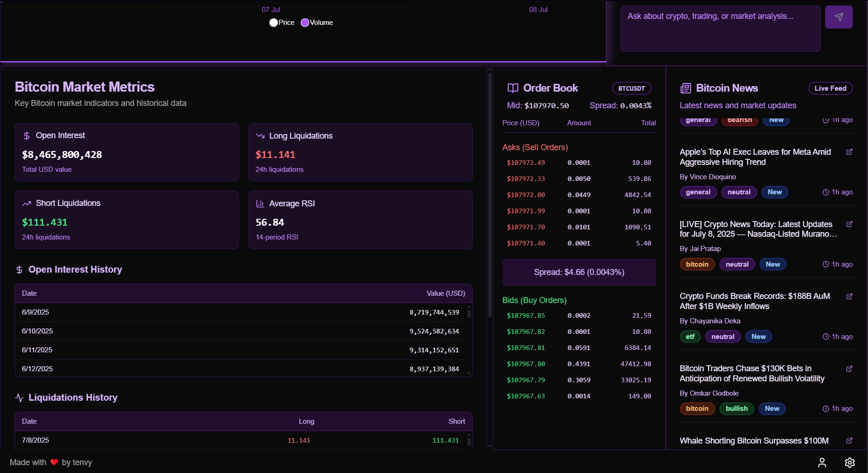Select the bid row at $107967.63
This screenshot has height=473, width=868.
(579, 396)
